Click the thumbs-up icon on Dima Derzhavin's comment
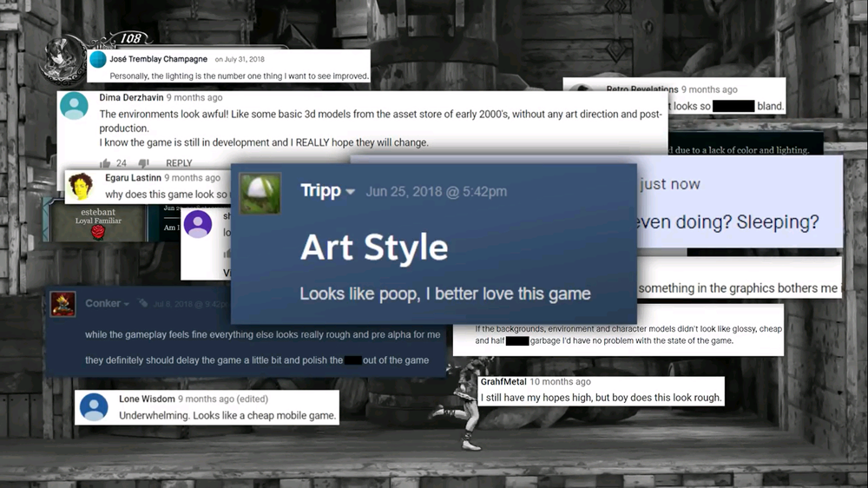Viewport: 868px width, 488px height. 105,163
